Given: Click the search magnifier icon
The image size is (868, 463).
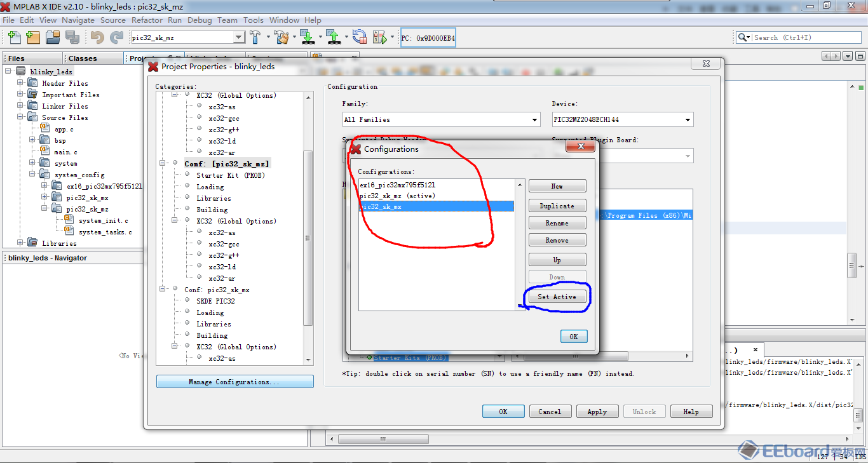Looking at the screenshot, I should coord(742,37).
